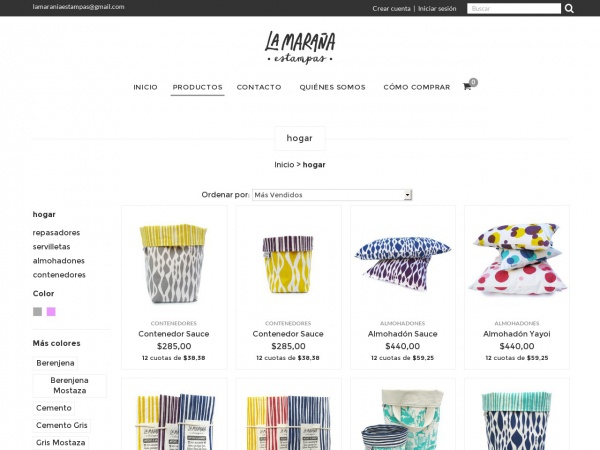Filter by almohadones category
This screenshot has width=600, height=450.
(x=59, y=261)
